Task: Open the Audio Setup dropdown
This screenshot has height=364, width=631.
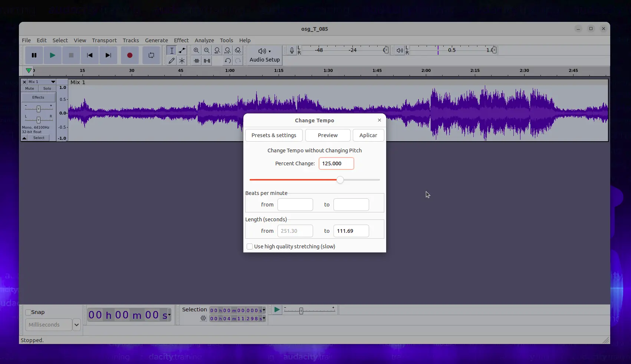Action: tap(264, 55)
